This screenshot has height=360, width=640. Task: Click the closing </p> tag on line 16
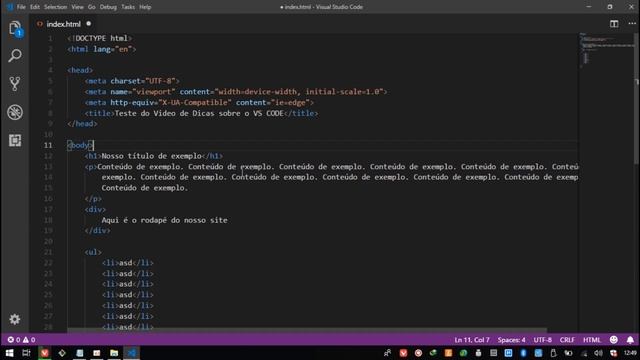click(x=93, y=199)
